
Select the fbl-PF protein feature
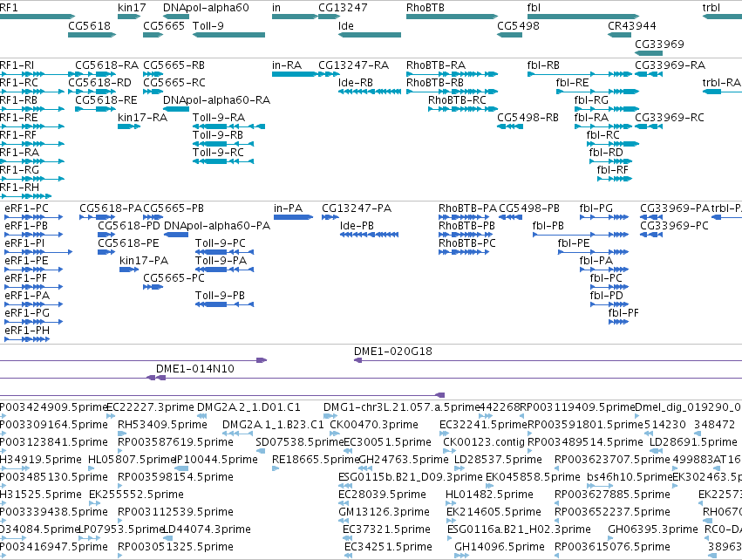pyautogui.click(x=618, y=322)
